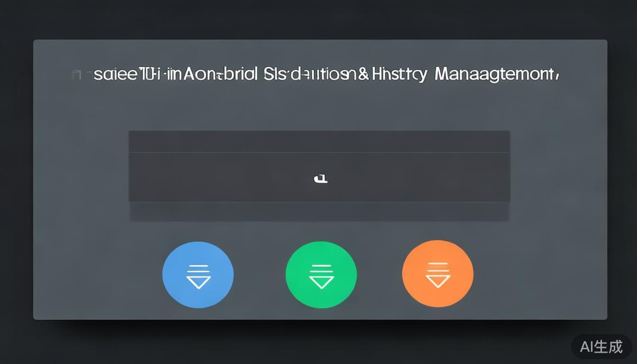This screenshot has width=637, height=364.
Task: Click the orange circular down-arrow button
Action: point(437,274)
